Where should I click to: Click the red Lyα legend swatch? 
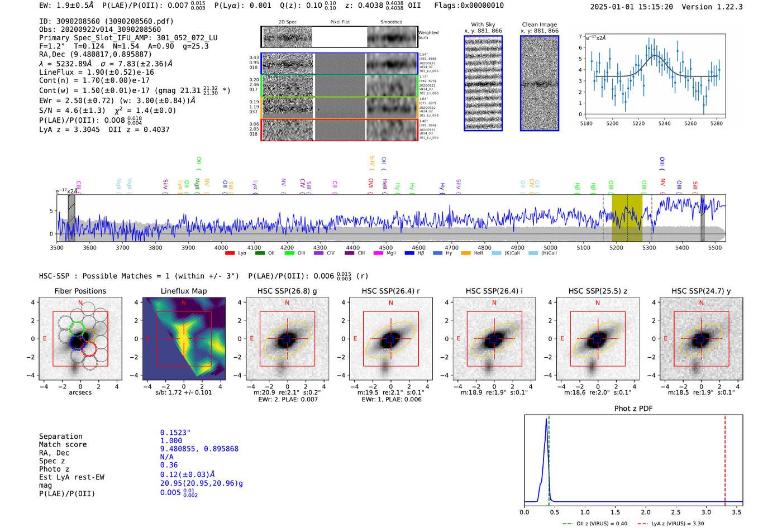230,253
